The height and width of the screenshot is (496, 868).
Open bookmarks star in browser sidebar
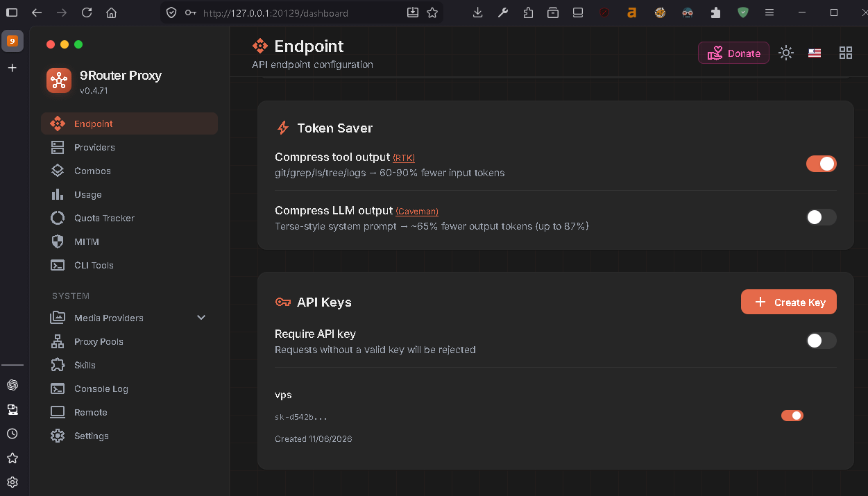[12, 458]
